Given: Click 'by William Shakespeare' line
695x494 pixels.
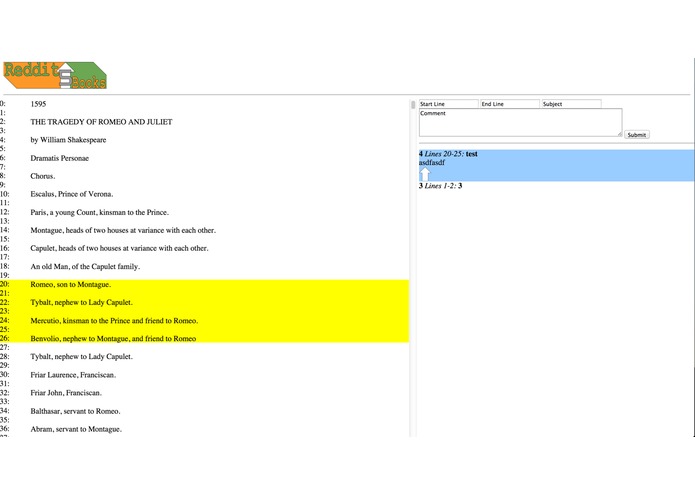Looking at the screenshot, I should click(68, 140).
